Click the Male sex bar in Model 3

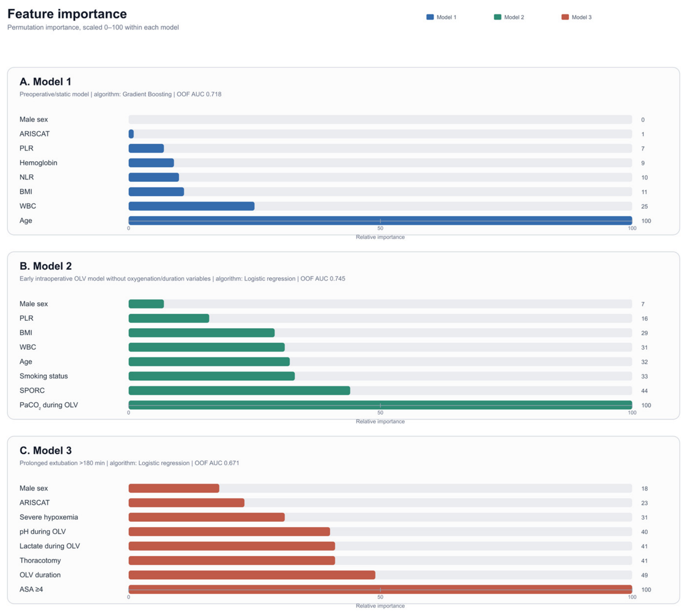click(174, 488)
